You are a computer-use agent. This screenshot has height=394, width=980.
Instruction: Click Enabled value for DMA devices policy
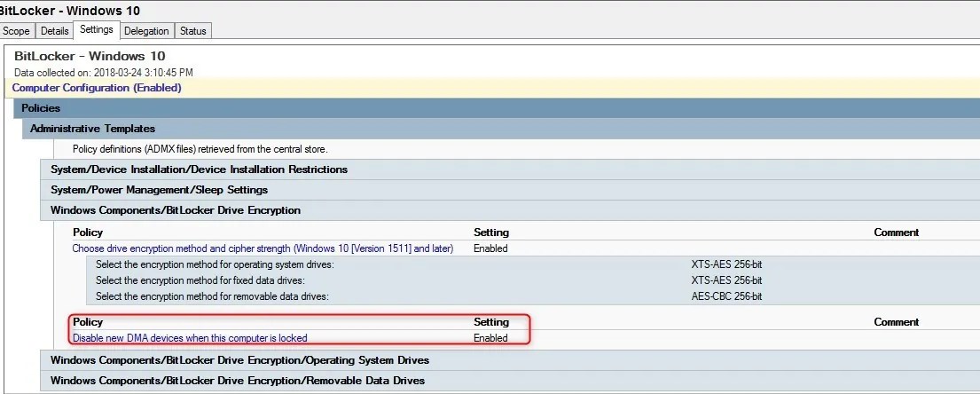coord(490,338)
